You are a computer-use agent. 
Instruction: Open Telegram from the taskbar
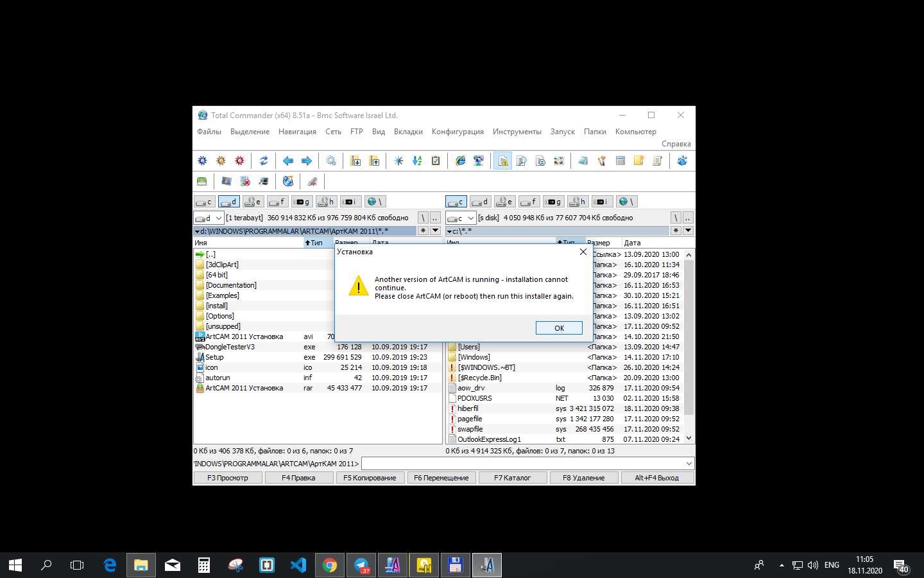361,565
